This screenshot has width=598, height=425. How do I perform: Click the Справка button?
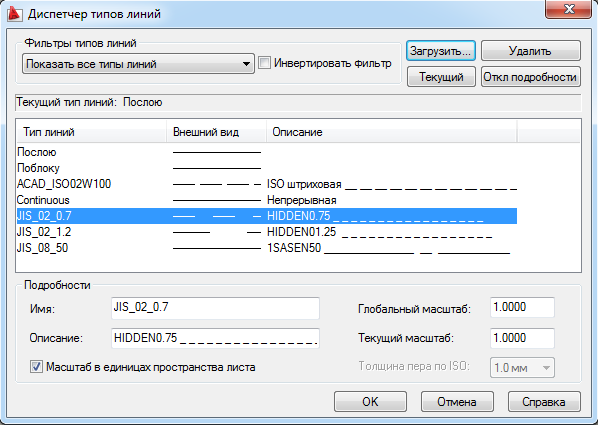[544, 402]
